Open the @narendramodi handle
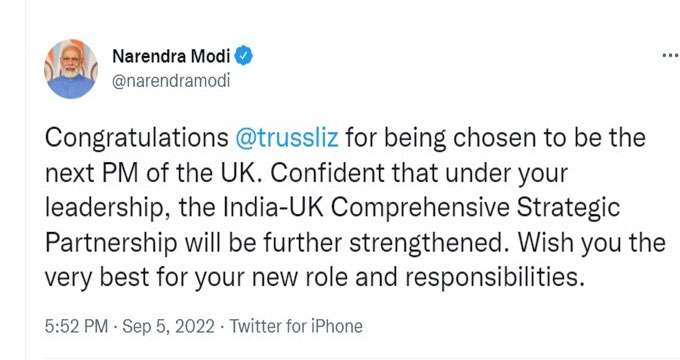 (171, 81)
